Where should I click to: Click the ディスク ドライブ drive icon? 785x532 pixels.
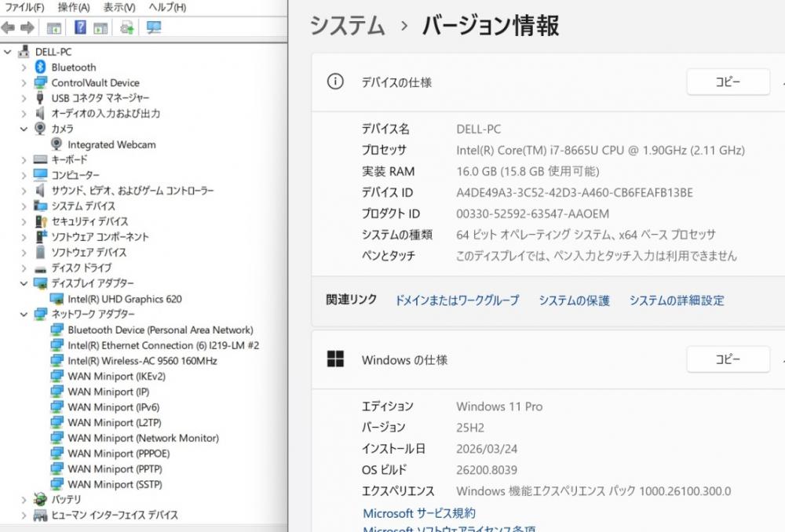(x=40, y=268)
